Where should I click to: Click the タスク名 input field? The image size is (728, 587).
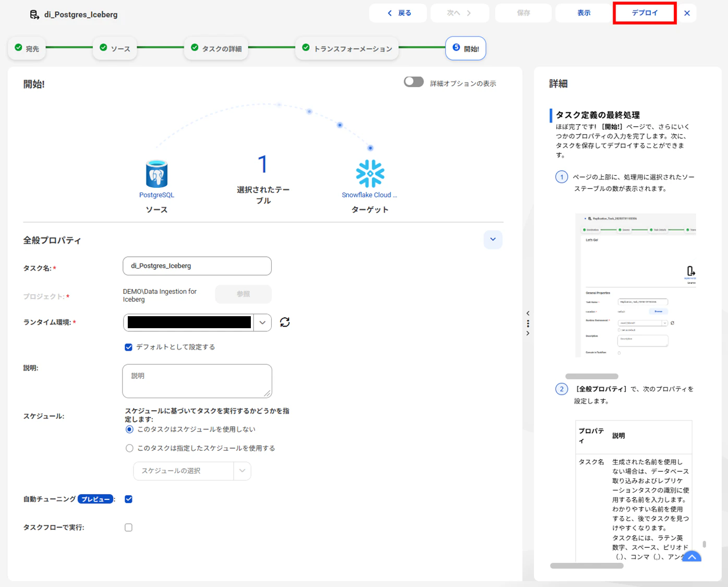coord(197,266)
